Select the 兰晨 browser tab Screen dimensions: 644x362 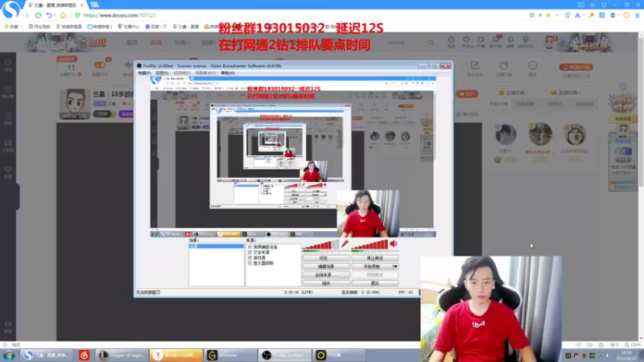[x=56, y=5]
